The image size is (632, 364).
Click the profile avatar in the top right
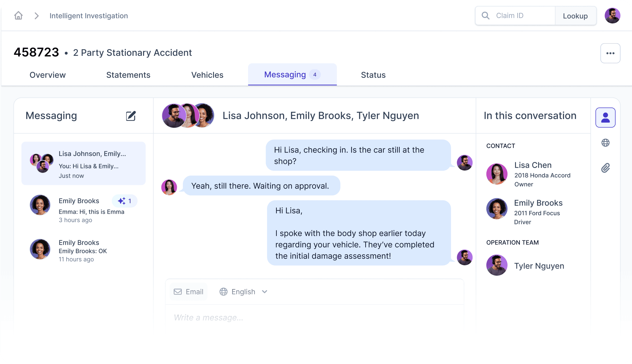(612, 15)
